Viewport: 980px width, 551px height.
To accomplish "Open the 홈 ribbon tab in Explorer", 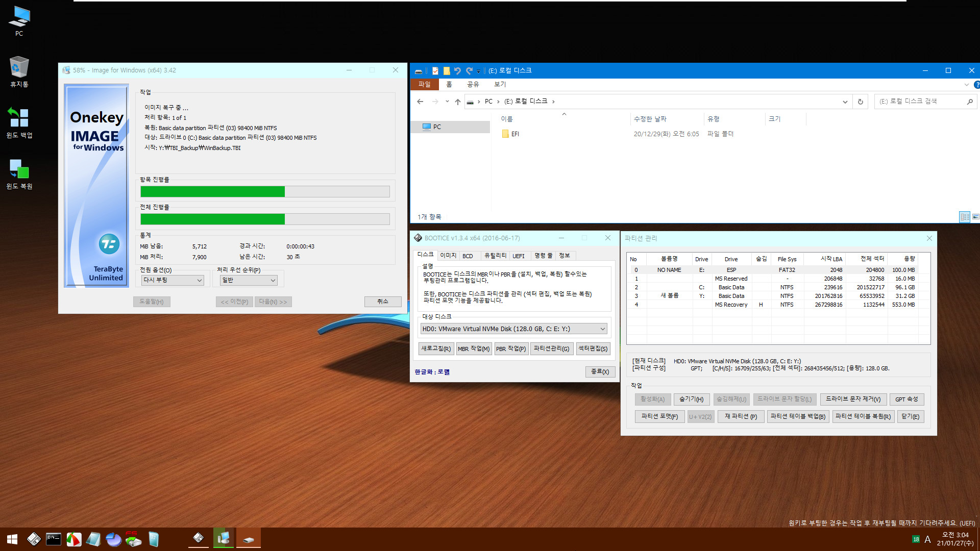I will point(449,85).
